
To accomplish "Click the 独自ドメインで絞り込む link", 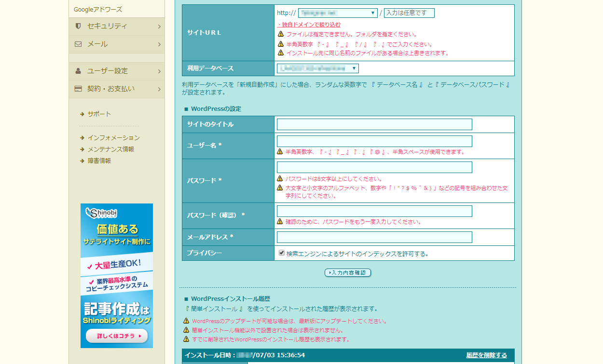I will click(309, 25).
